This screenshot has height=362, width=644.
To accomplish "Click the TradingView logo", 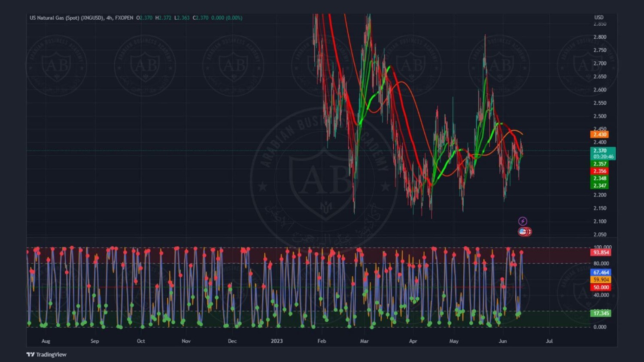I will point(46,354).
